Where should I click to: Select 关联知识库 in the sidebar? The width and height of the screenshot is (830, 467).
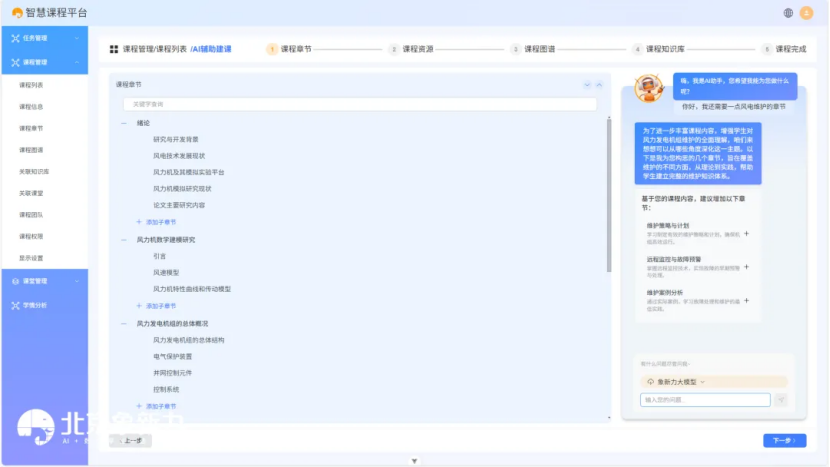click(x=34, y=171)
